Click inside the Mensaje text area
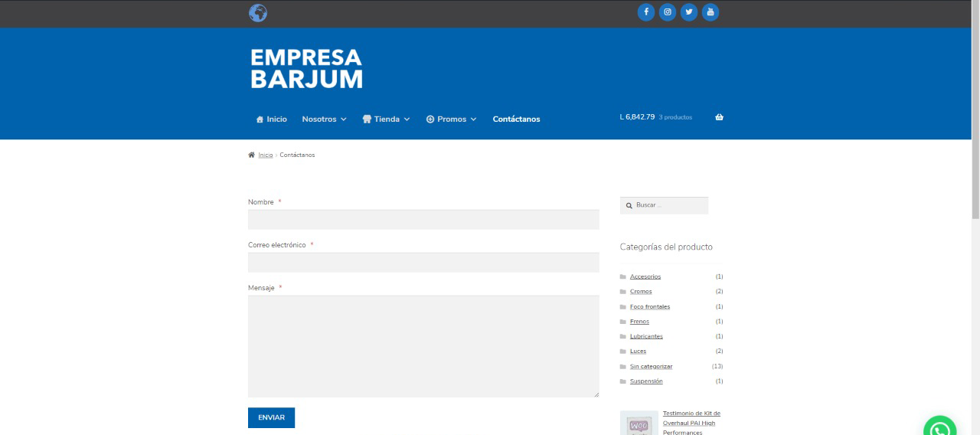Screen dimensions: 980x435 [423, 346]
